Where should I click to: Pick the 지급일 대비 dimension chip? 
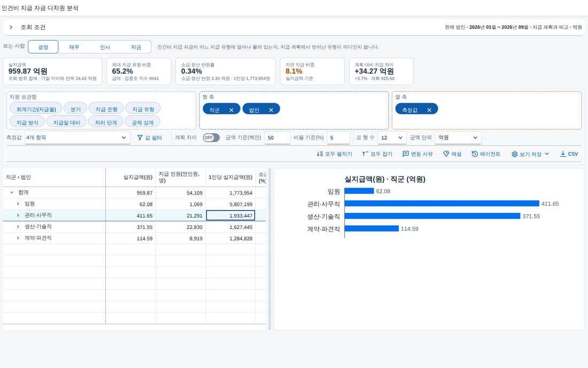pos(66,122)
